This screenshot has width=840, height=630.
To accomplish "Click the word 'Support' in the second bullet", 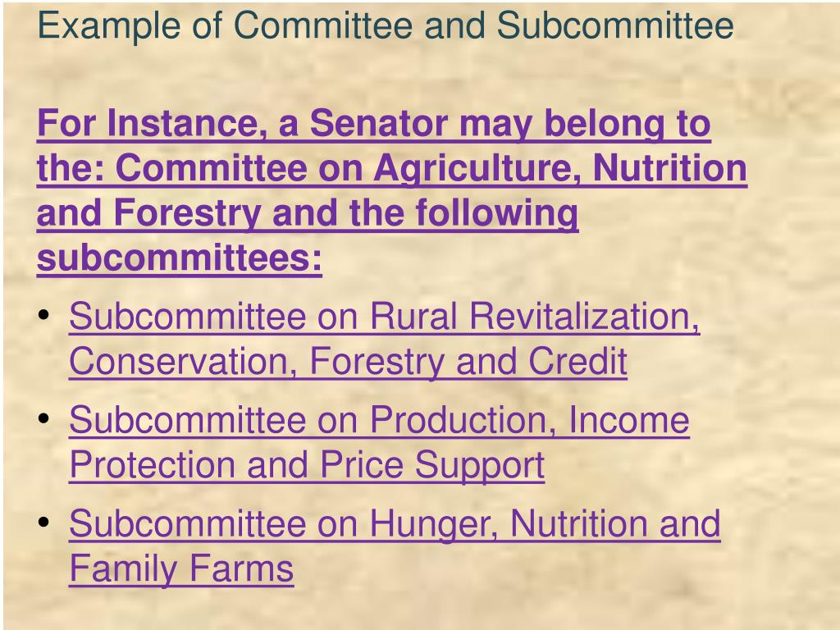I will (479, 466).
